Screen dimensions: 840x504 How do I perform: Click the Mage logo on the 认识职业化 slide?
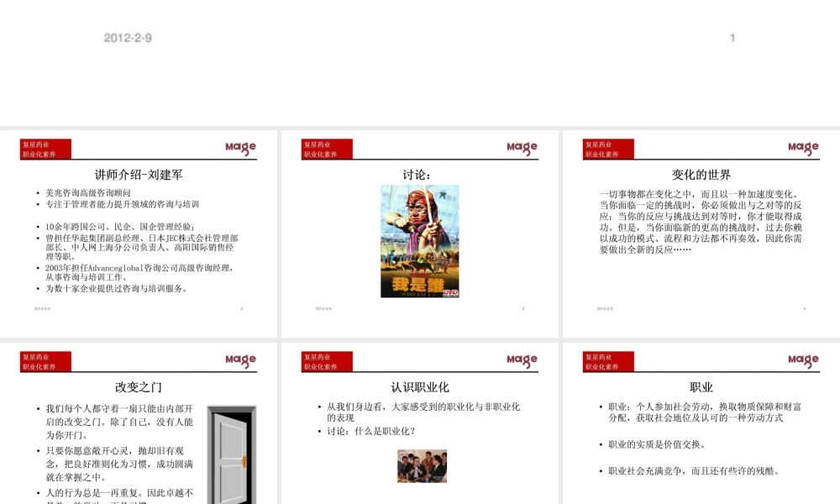tap(520, 360)
